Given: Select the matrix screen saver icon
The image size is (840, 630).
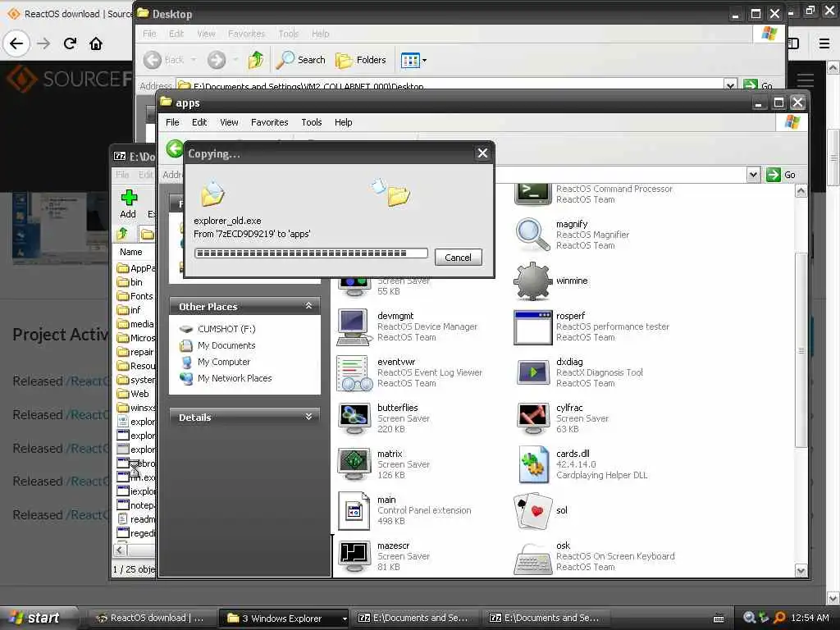Looking at the screenshot, I should 354,464.
